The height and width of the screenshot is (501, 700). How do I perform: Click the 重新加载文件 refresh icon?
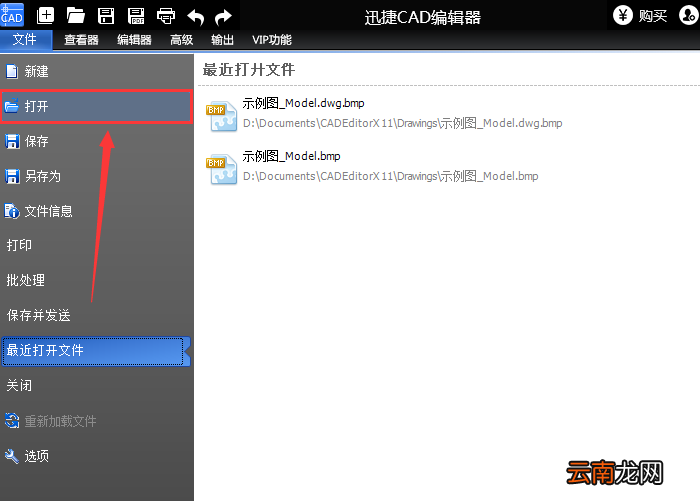point(12,421)
